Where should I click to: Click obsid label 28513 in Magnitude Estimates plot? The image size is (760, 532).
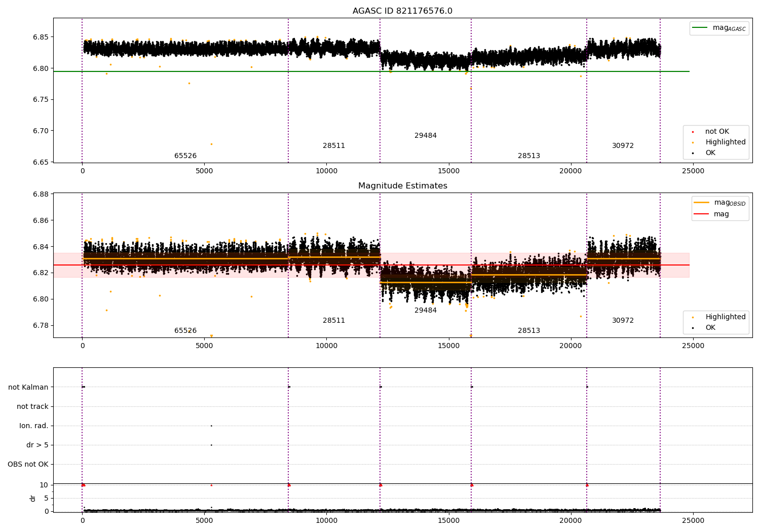pyautogui.click(x=529, y=331)
